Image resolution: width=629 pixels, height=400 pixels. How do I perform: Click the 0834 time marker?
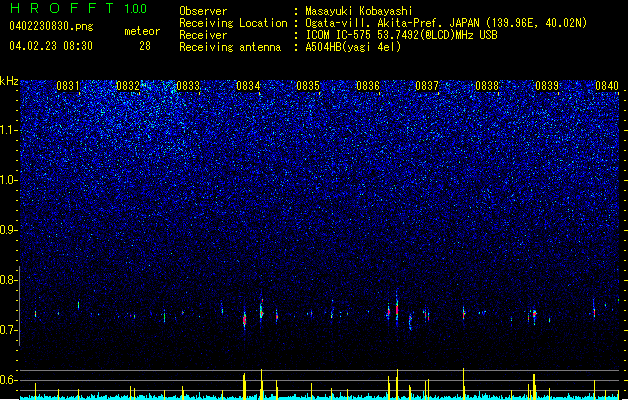coord(248,86)
